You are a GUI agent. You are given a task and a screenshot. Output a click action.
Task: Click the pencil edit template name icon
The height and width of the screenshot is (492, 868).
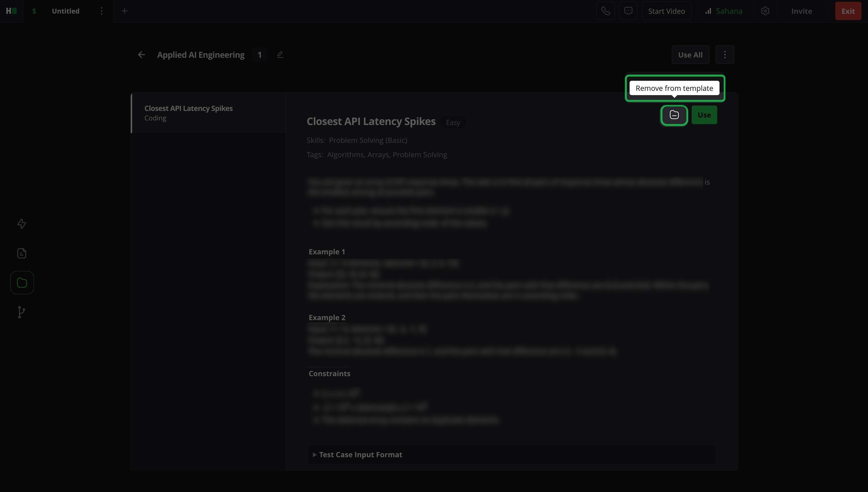tap(280, 54)
